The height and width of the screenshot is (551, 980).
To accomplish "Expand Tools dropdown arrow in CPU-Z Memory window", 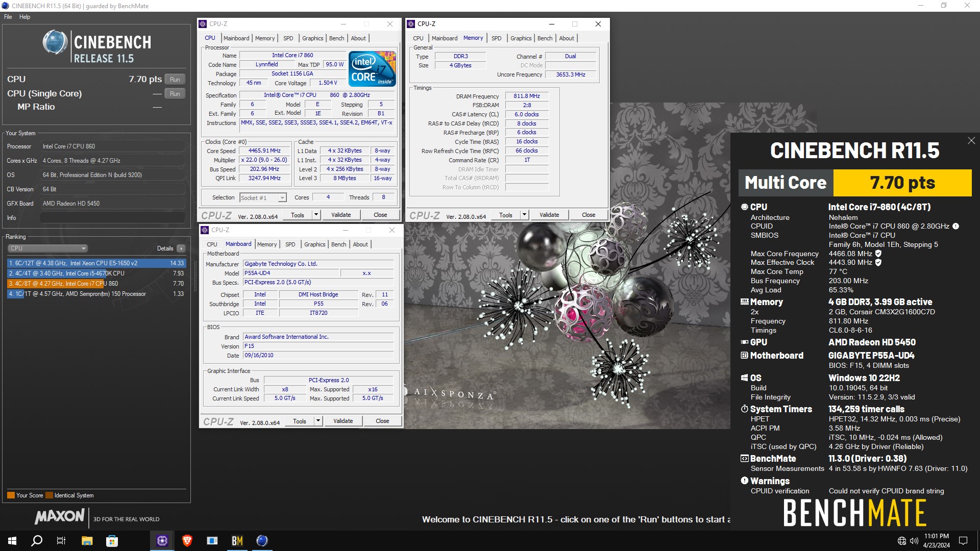I will [x=524, y=215].
